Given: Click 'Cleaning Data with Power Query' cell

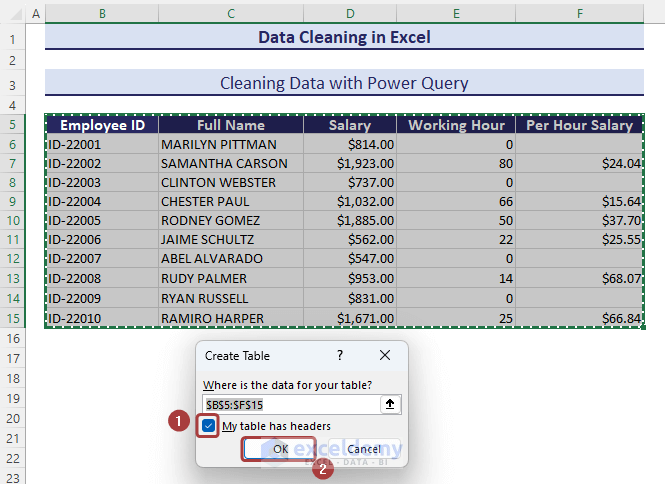Looking at the screenshot, I should coord(344,83).
